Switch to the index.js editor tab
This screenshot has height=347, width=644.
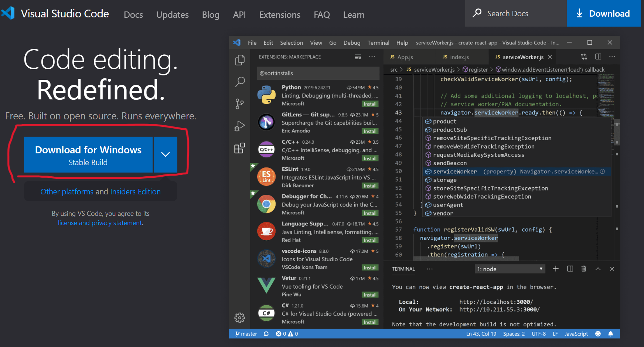[459, 57]
